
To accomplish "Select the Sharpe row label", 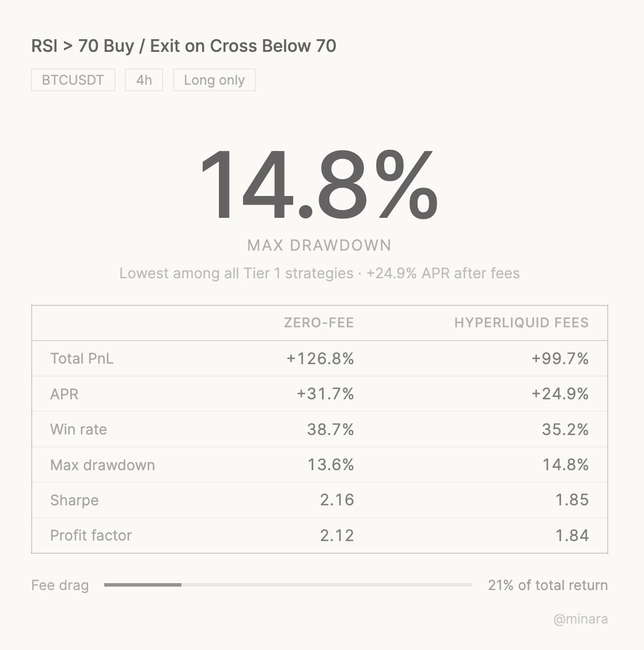I will pyautogui.click(x=74, y=500).
